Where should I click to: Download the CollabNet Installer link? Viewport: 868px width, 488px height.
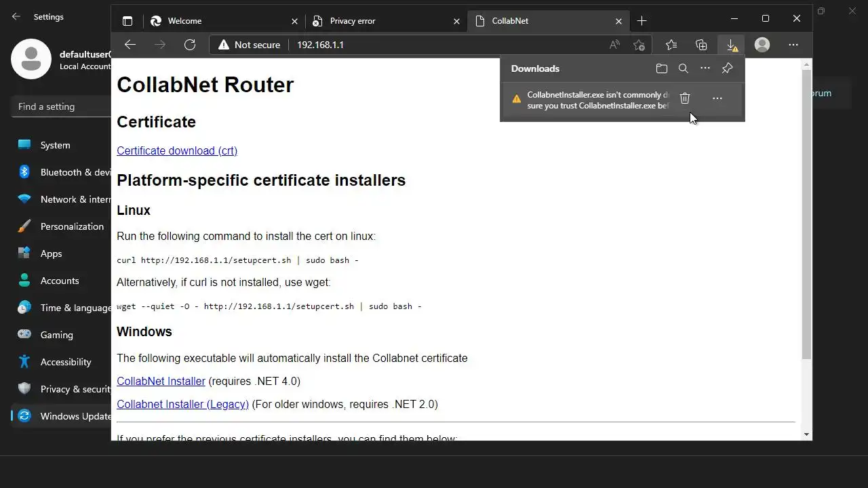[x=161, y=381]
